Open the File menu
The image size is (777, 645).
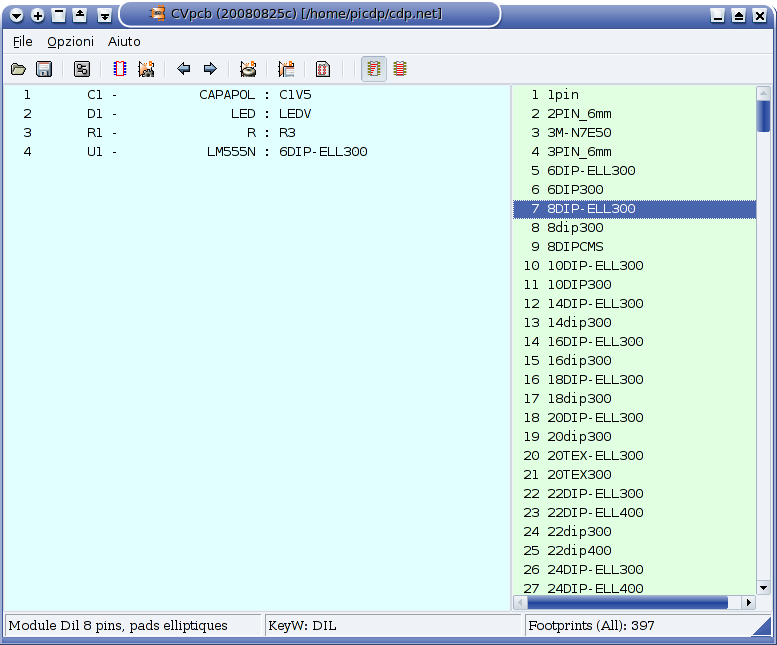point(23,42)
